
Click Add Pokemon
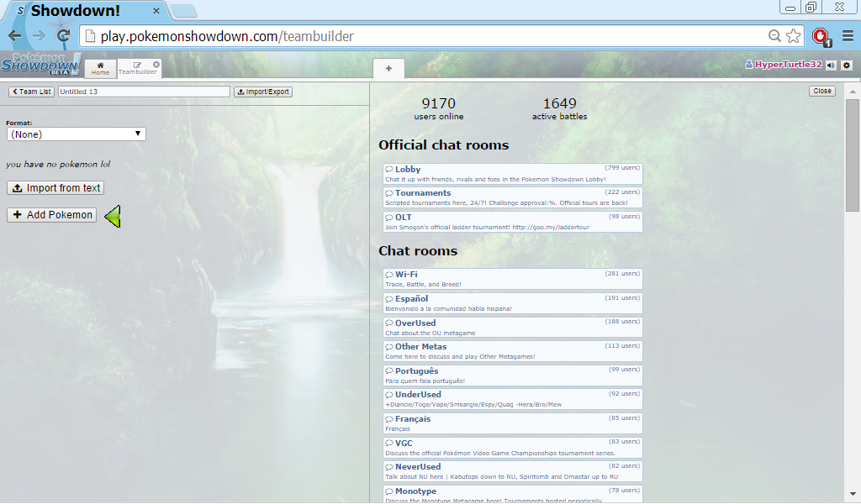51,215
